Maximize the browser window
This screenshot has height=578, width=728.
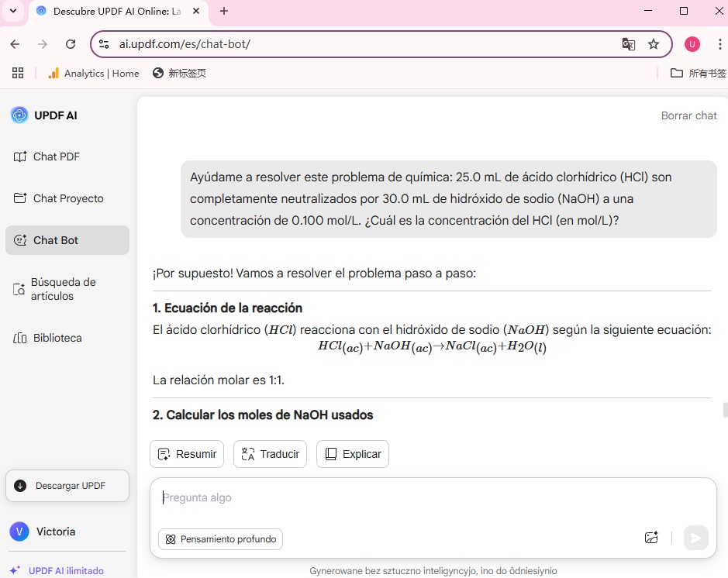[684, 11]
